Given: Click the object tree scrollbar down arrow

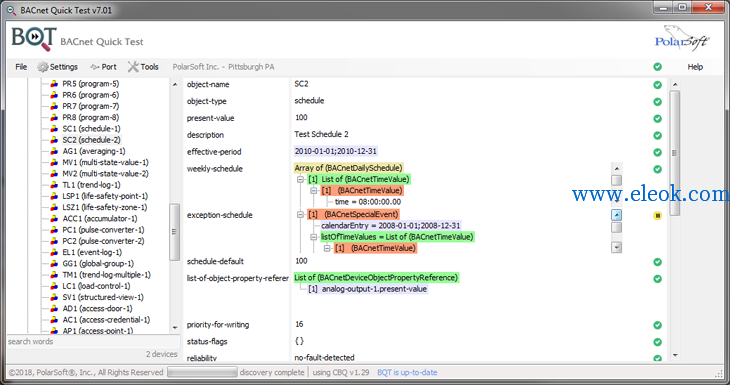Looking at the screenshot, I should [x=175, y=328].
